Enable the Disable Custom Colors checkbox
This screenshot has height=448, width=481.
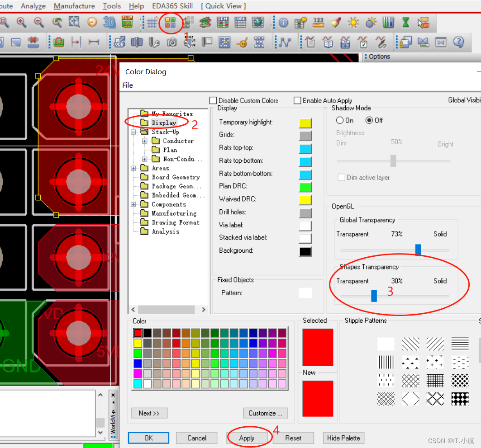click(213, 100)
